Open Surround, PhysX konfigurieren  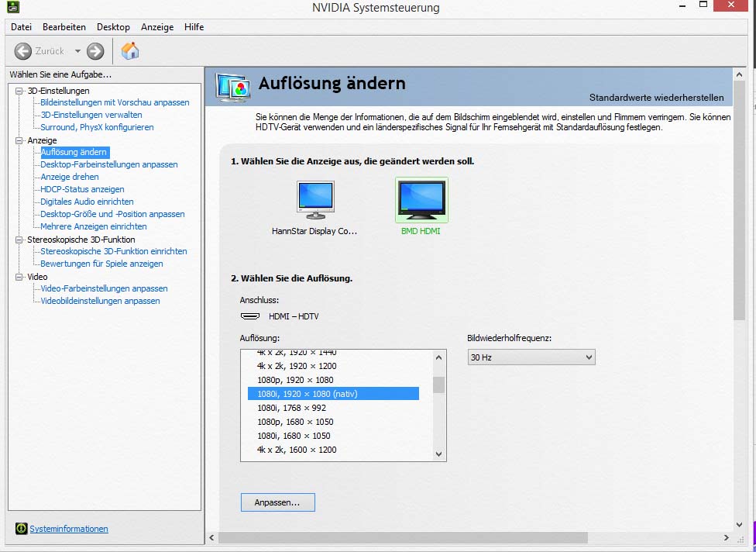(x=97, y=127)
